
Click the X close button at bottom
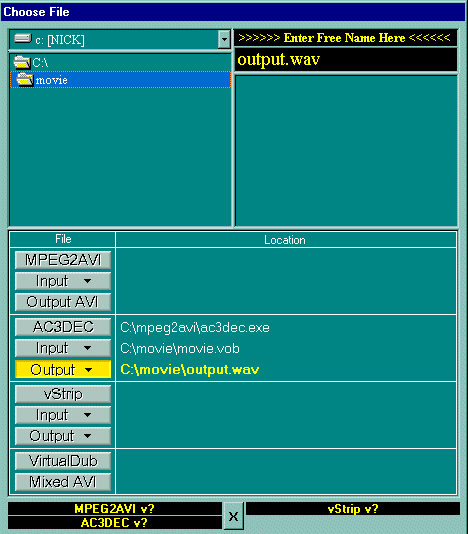(233, 516)
